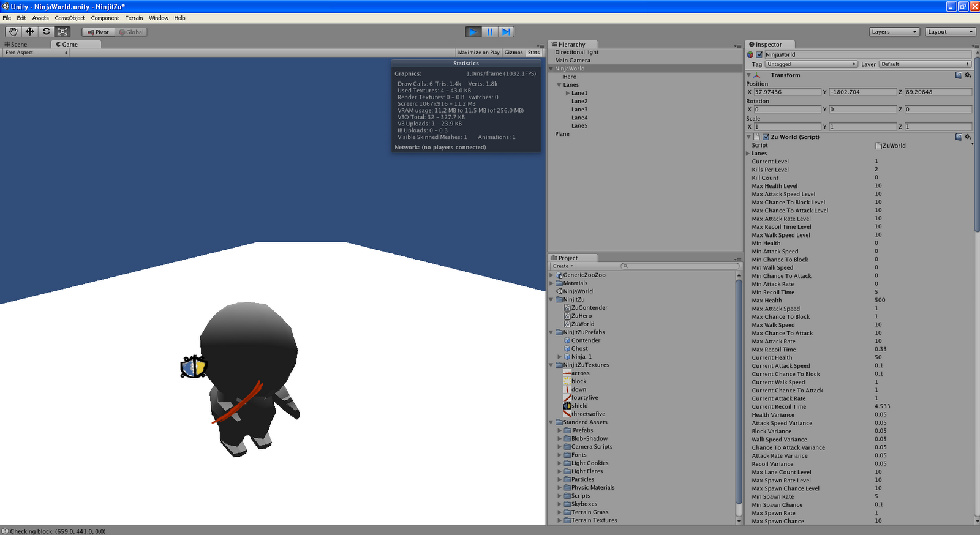Select the NinjaWorld scene asset

coord(574,291)
